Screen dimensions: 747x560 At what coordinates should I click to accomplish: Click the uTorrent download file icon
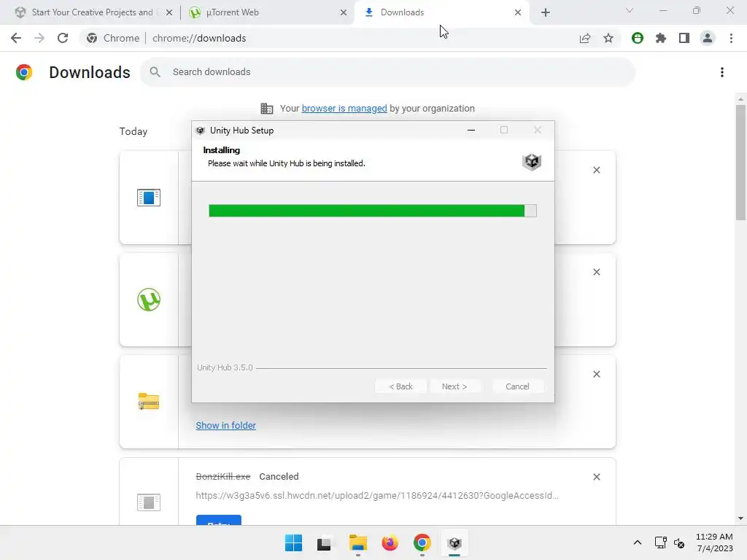(149, 300)
